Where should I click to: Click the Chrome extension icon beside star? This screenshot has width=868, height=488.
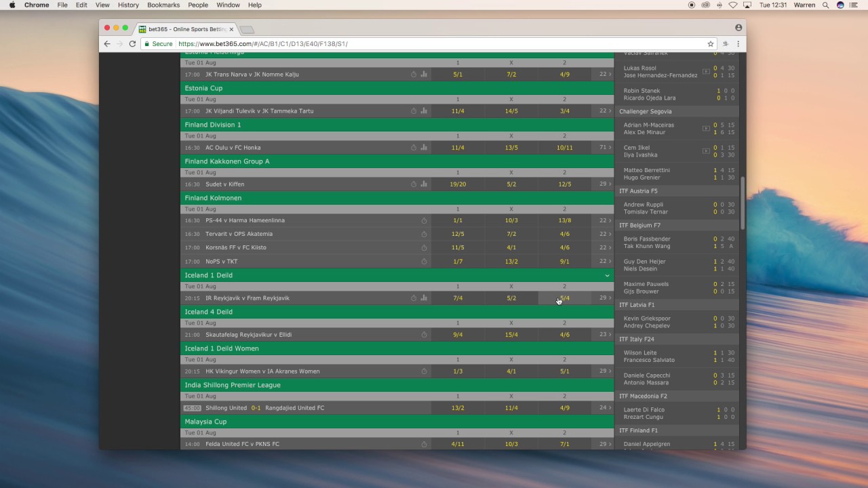pyautogui.click(x=726, y=44)
